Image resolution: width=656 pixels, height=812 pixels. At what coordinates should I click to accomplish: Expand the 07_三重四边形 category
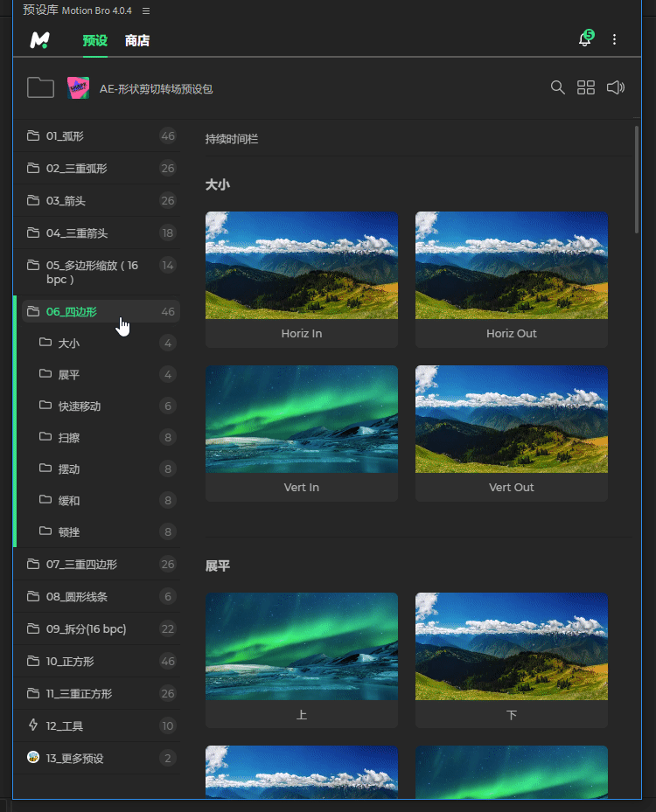coord(97,564)
